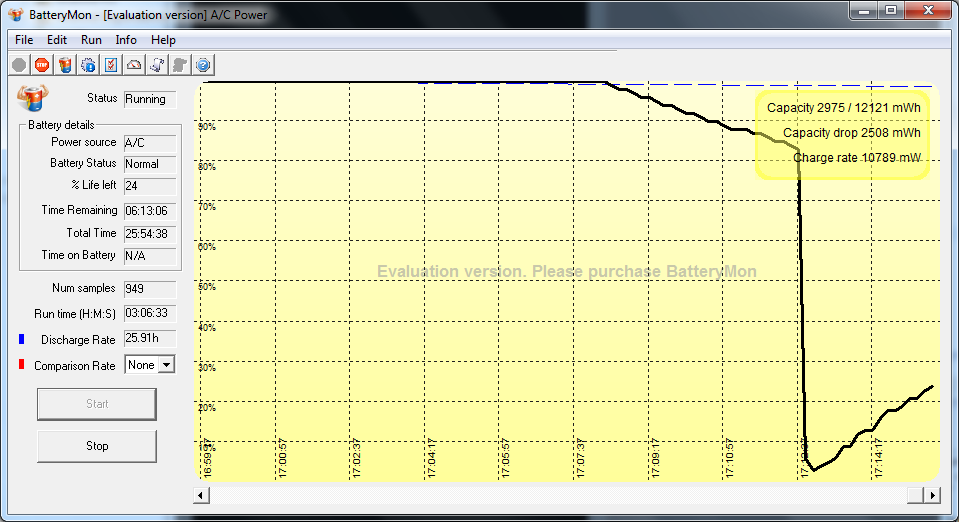Click the Discharge Rate label
This screenshot has width=959, height=522.
(x=78, y=340)
